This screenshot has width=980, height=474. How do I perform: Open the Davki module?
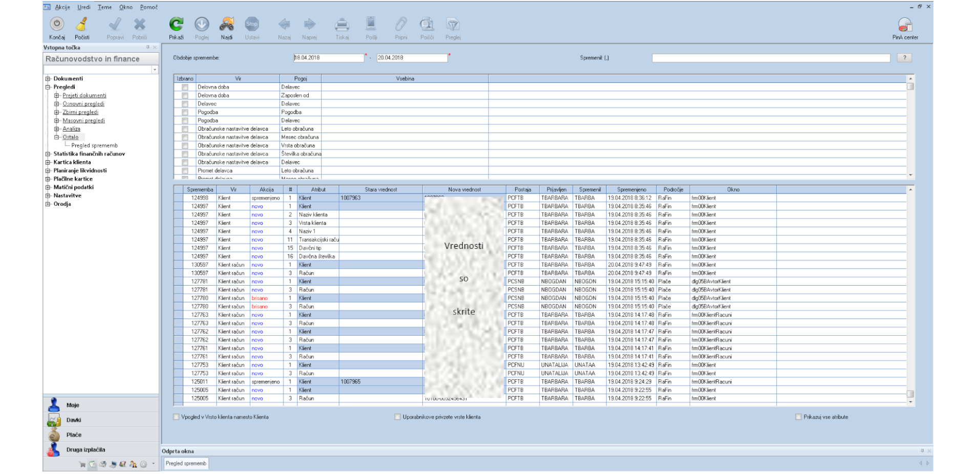click(x=101, y=420)
